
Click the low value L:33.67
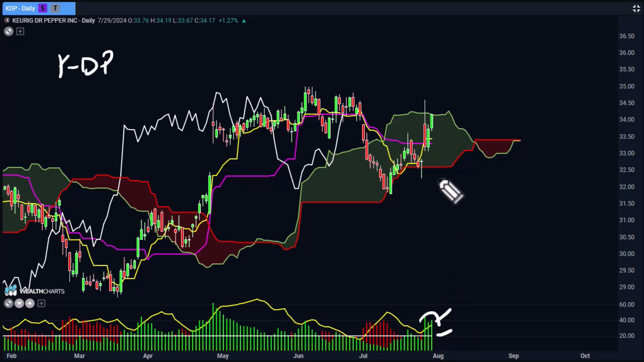point(183,20)
